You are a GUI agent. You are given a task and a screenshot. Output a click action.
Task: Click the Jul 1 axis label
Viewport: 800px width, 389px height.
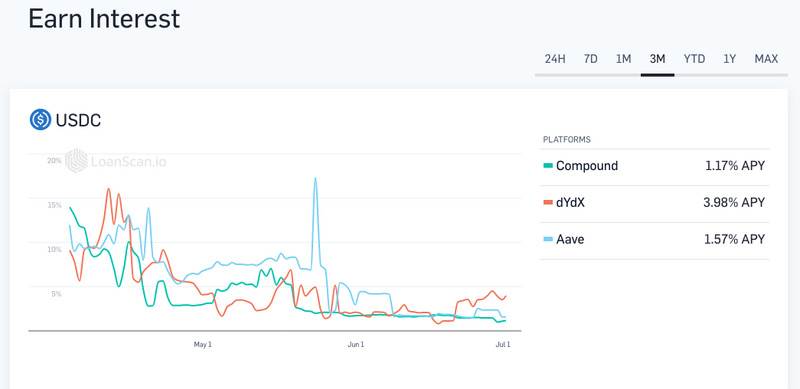tap(503, 345)
